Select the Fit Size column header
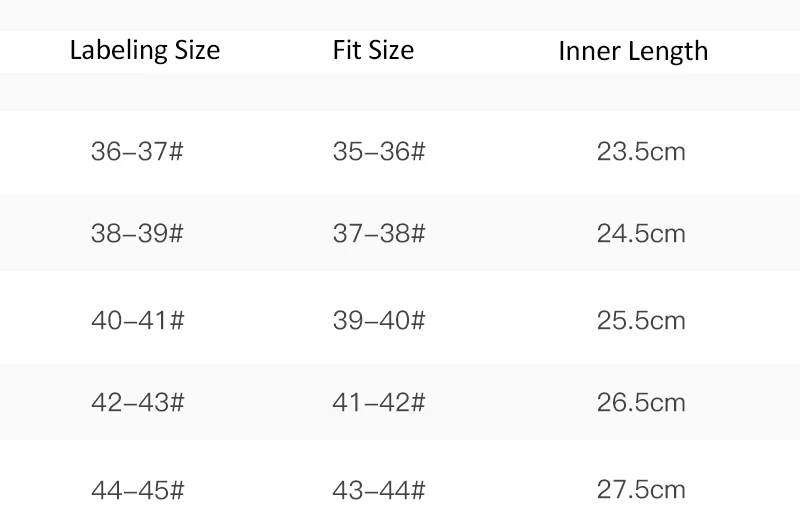800x532 pixels. (373, 50)
